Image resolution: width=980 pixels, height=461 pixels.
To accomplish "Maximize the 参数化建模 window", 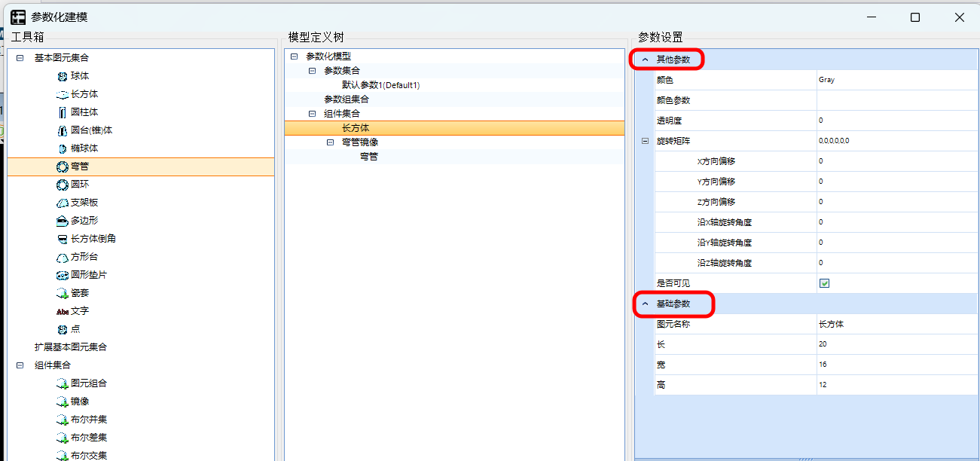I will (914, 17).
